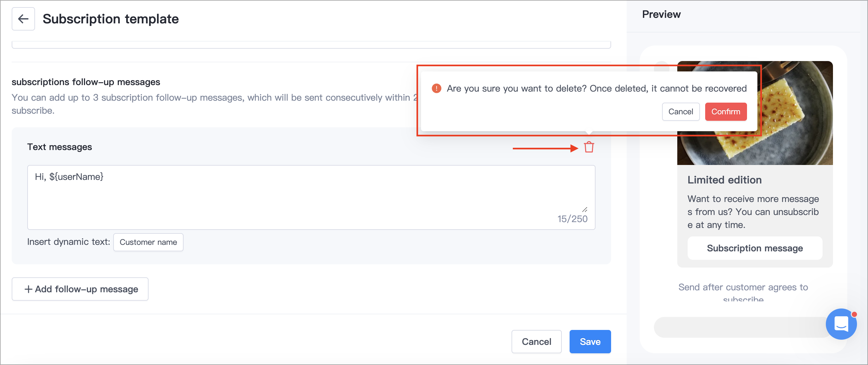Click the Subscription template page title
Screen dimensions: 868x365
(111, 19)
